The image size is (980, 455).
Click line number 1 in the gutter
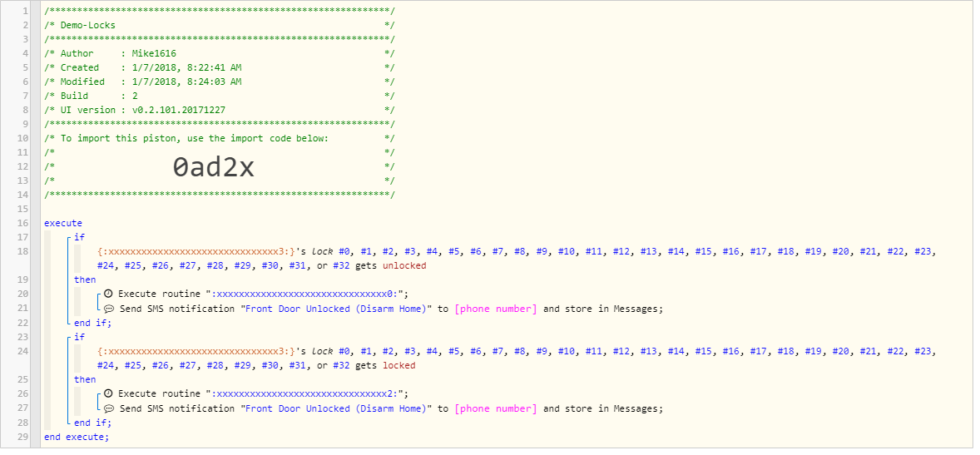point(27,12)
